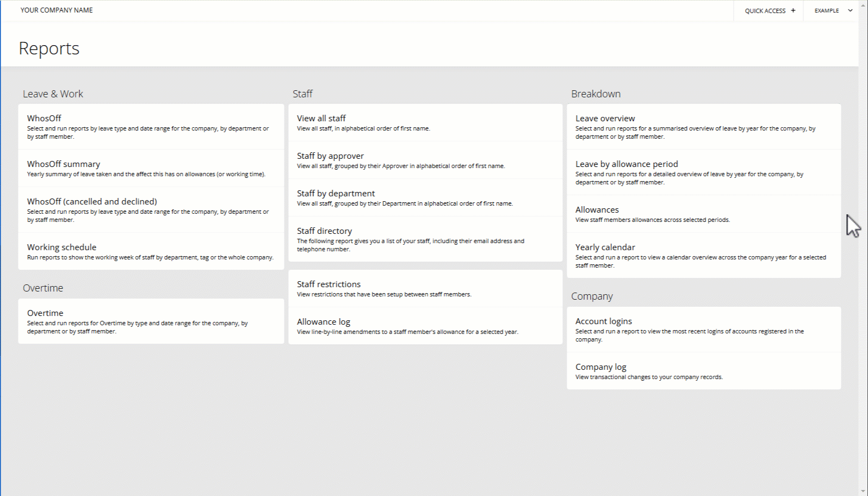Click the QUICK ACCESS menu label
The image size is (868, 496).
(765, 11)
